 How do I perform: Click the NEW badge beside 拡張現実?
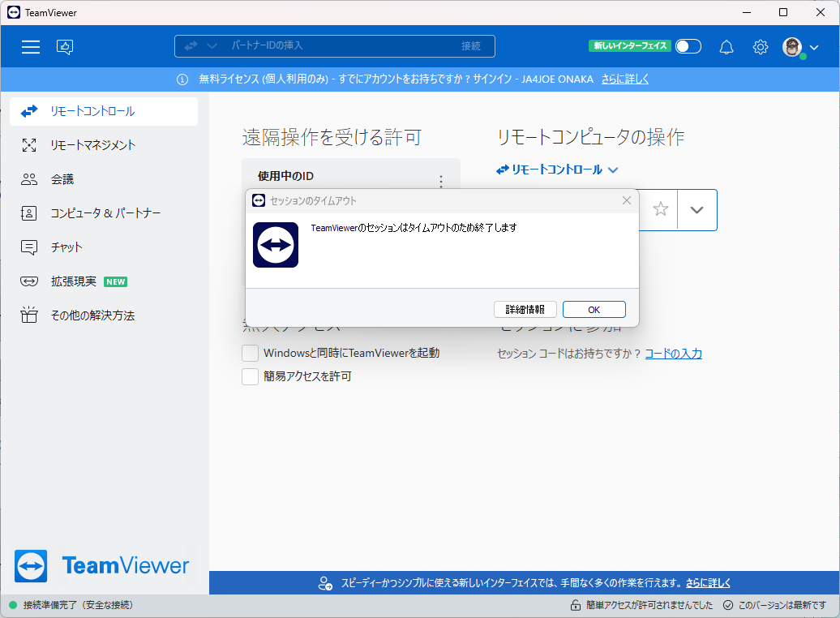[116, 282]
